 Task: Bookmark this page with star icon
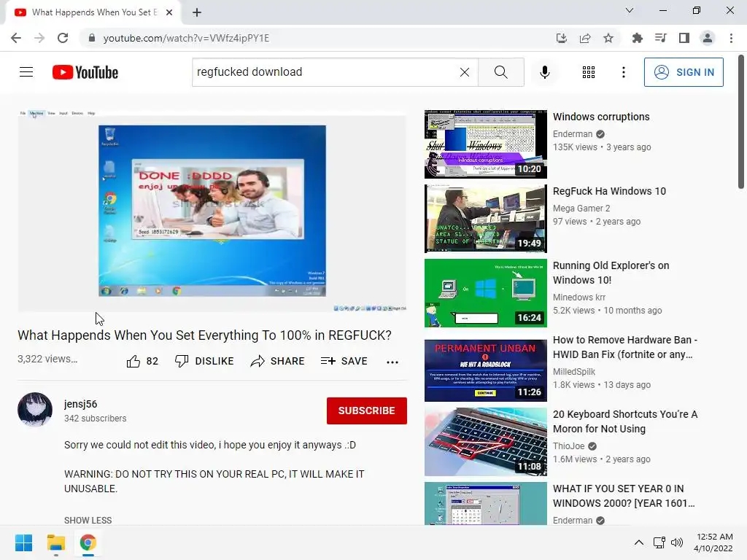pos(608,38)
